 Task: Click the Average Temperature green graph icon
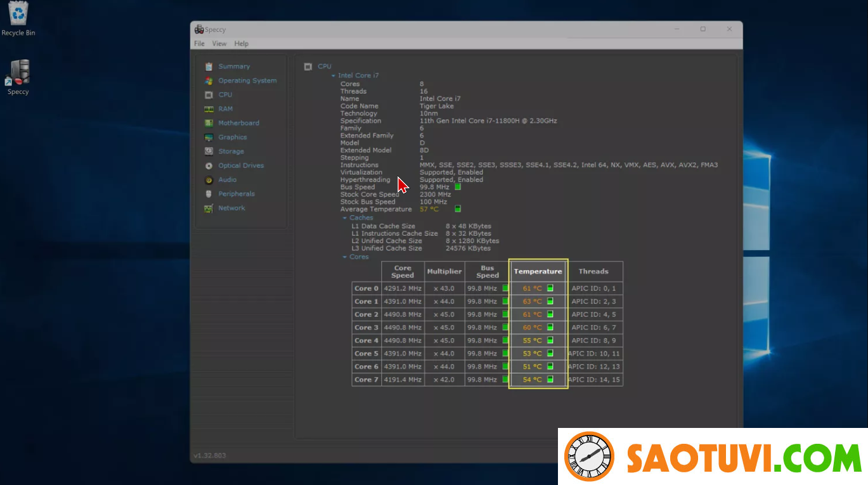click(458, 209)
